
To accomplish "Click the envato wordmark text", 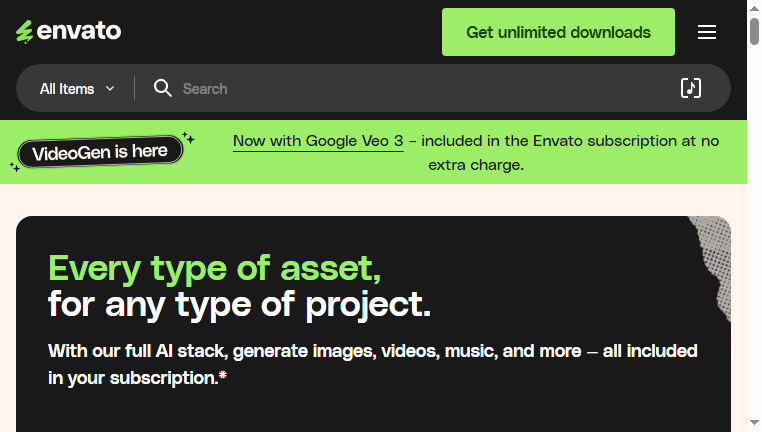I will 79,31.
